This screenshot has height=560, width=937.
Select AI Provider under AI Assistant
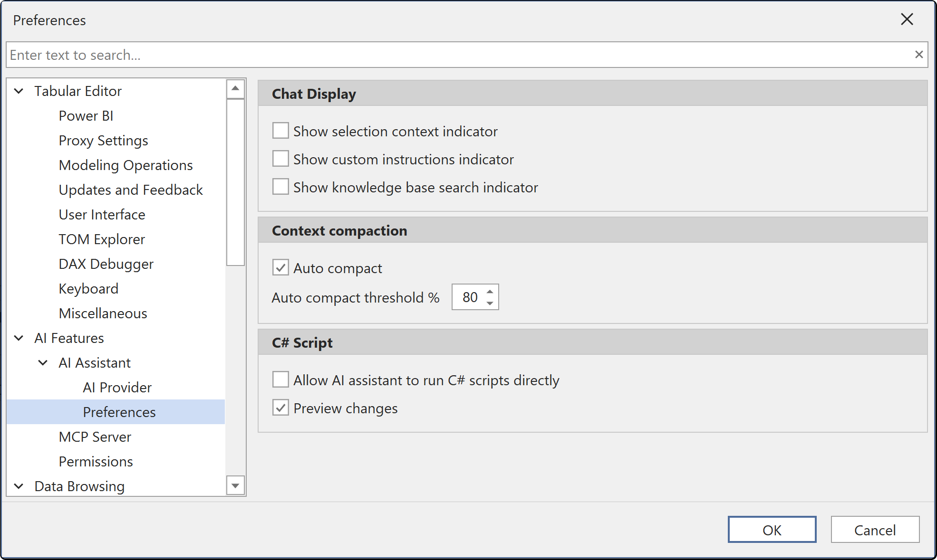pyautogui.click(x=117, y=387)
